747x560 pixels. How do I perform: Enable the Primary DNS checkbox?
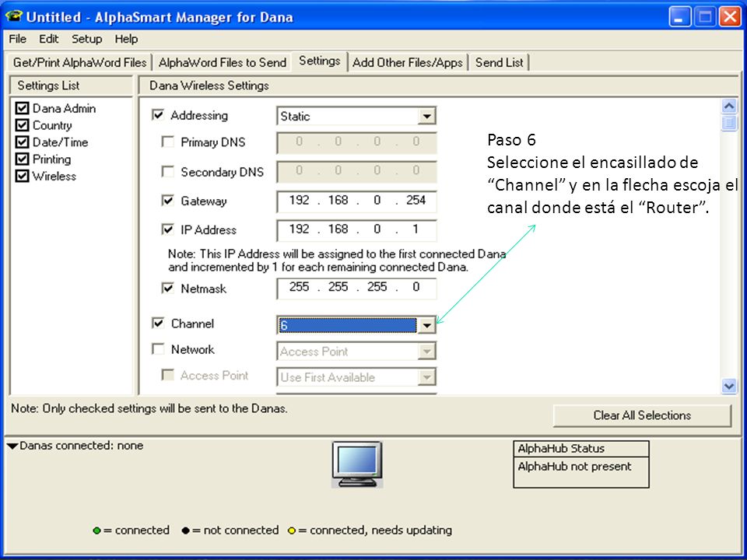pos(168,142)
